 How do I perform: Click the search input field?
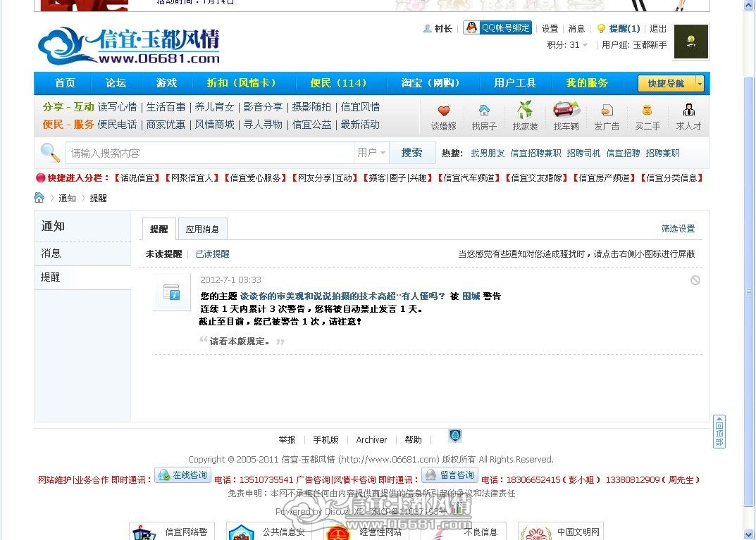tap(210, 153)
